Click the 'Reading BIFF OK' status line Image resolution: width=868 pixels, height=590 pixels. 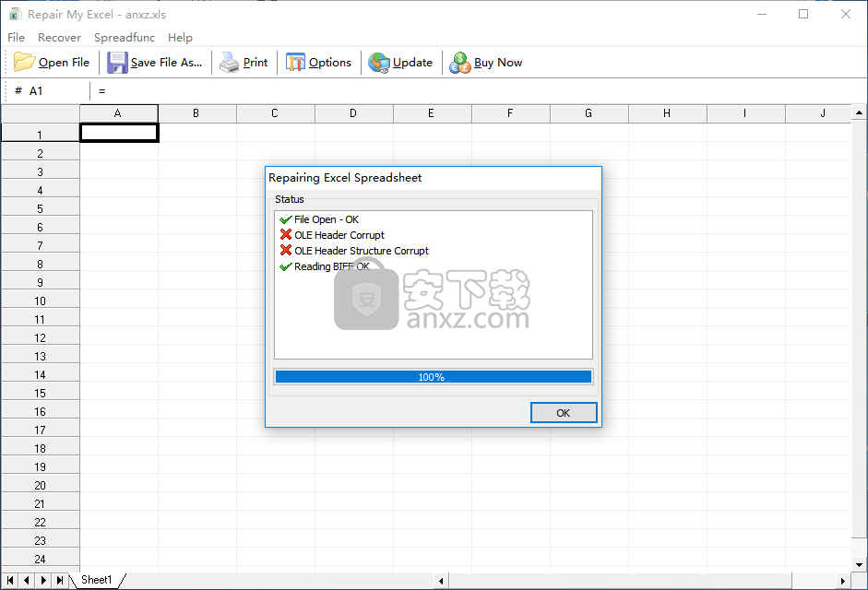(x=331, y=266)
